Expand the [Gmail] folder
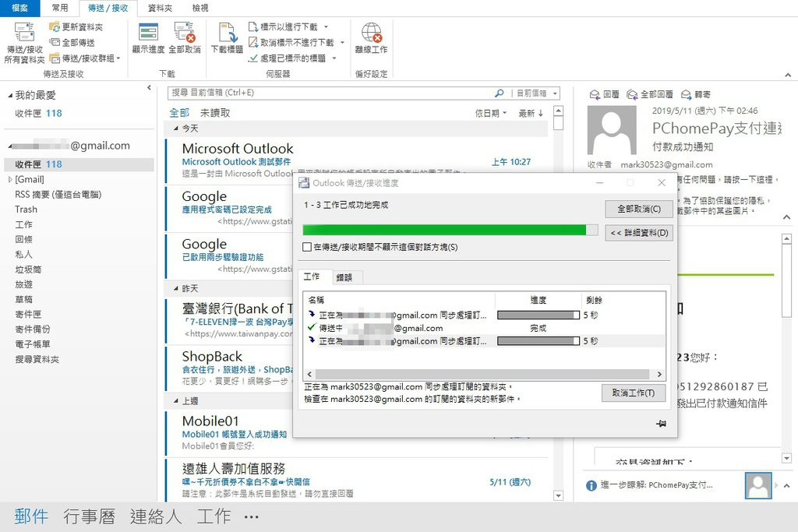Viewport: 798px width, 532px height. [10, 179]
